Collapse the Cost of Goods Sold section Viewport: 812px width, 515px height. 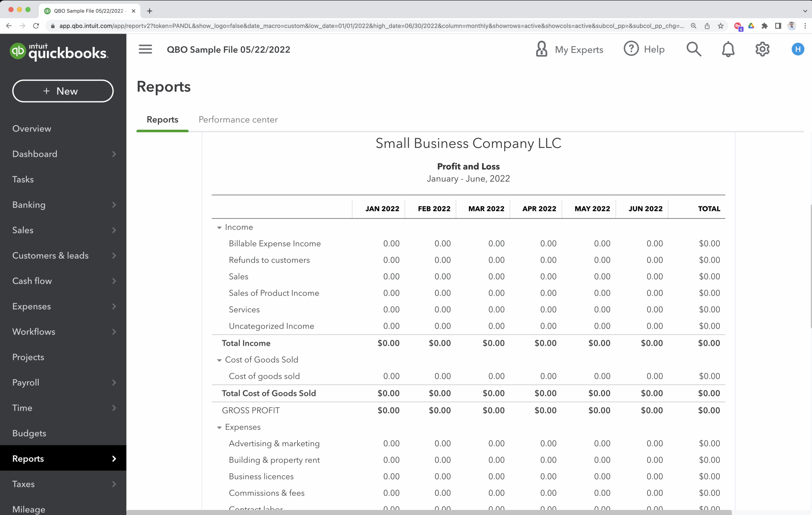click(x=219, y=360)
